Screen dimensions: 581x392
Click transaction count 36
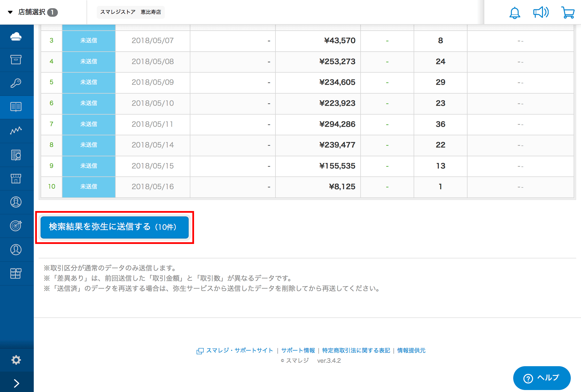click(x=440, y=124)
